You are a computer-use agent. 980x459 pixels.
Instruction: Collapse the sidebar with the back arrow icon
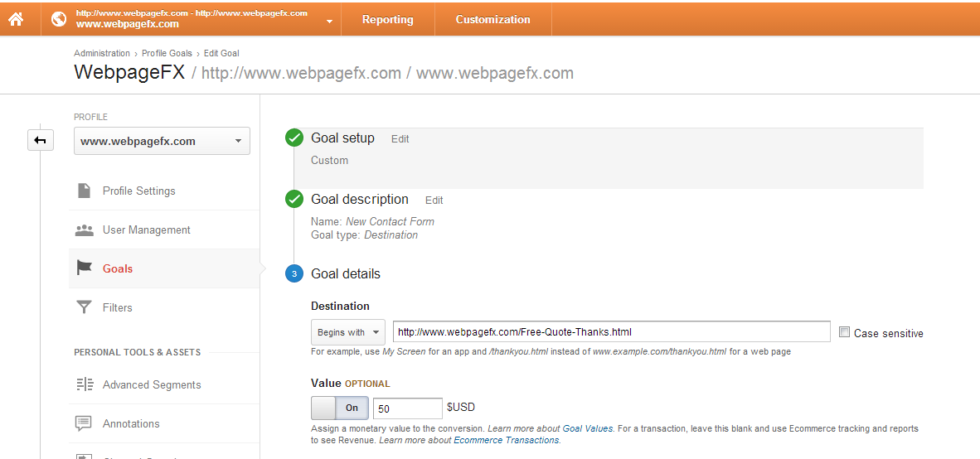[40, 141]
